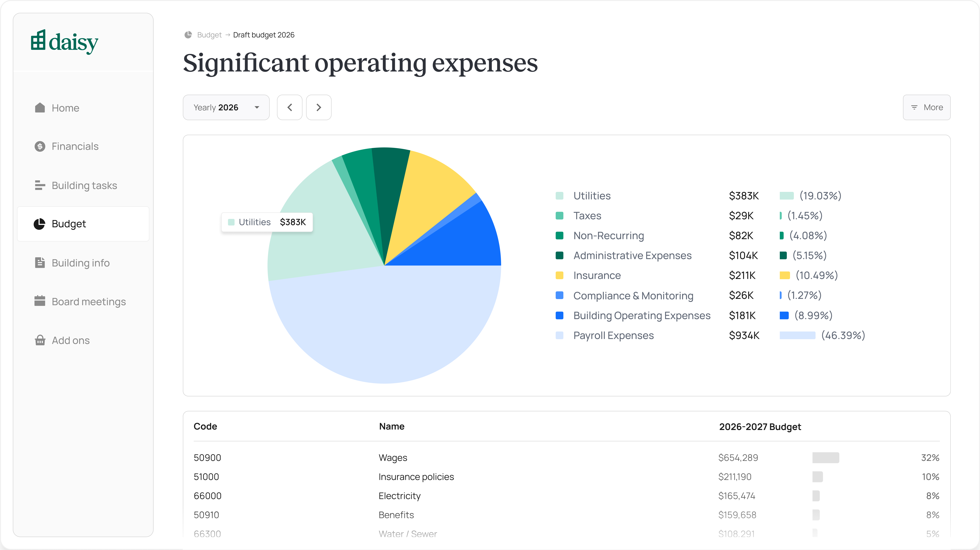Image resolution: width=980 pixels, height=550 pixels.
Task: Click the Budget pie chart icon
Action: (40, 224)
